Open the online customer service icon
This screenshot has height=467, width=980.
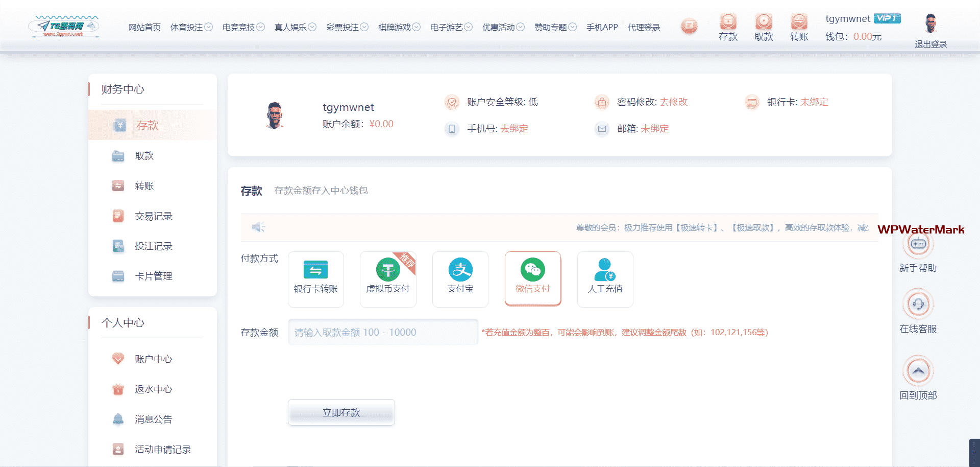918,305
